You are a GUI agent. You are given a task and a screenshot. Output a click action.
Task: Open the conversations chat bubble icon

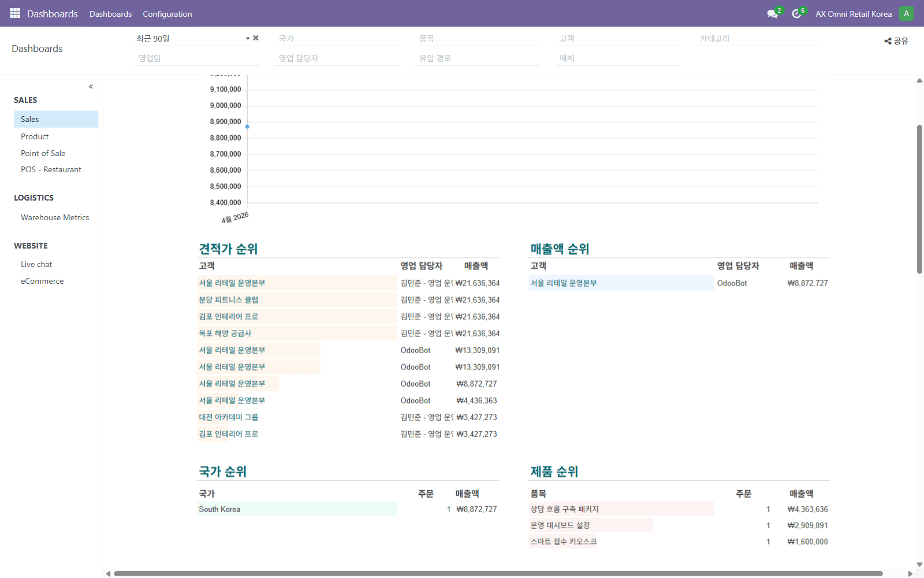(772, 14)
